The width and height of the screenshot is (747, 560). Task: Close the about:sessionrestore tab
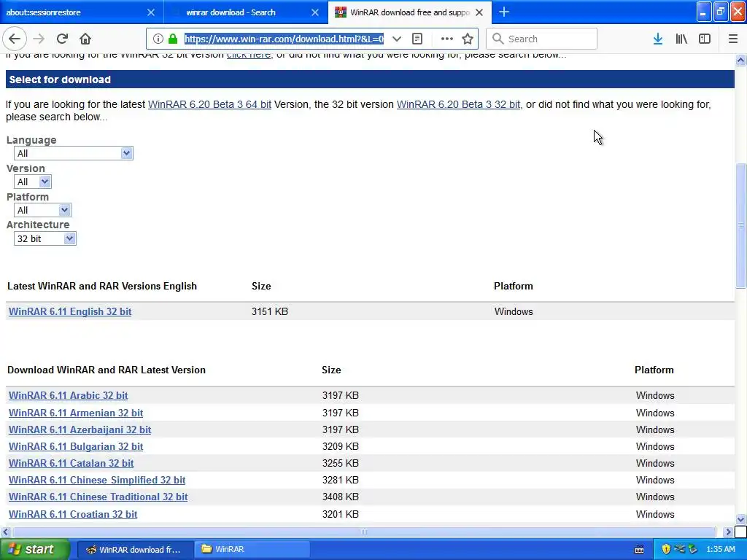[150, 12]
